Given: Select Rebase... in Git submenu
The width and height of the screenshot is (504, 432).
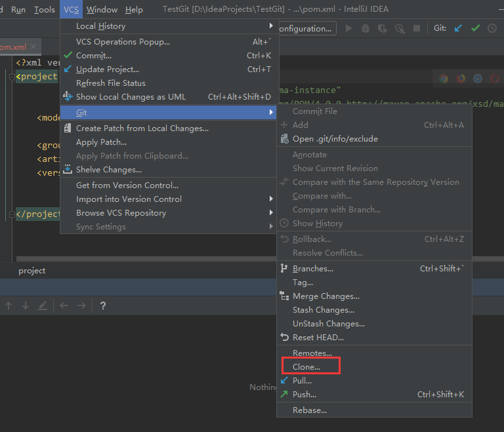Looking at the screenshot, I should (374, 410).
